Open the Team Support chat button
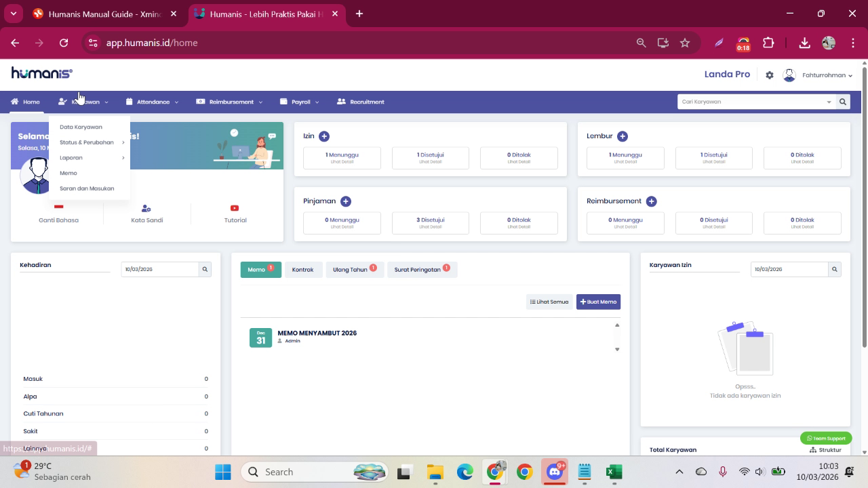 [826, 439]
